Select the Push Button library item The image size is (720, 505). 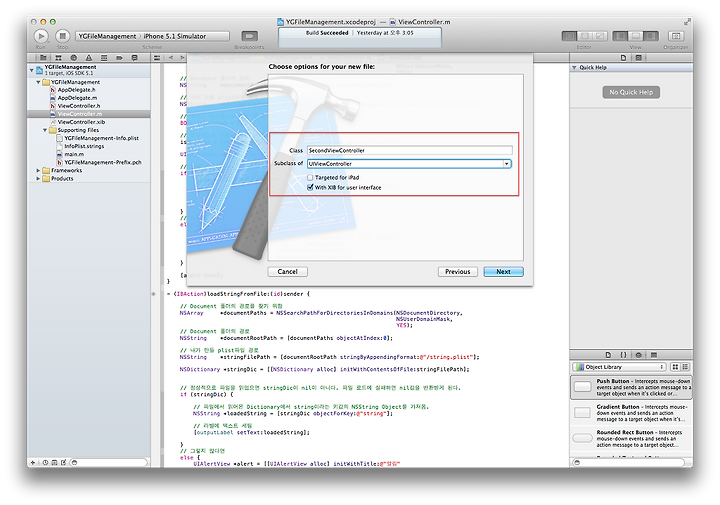631,387
